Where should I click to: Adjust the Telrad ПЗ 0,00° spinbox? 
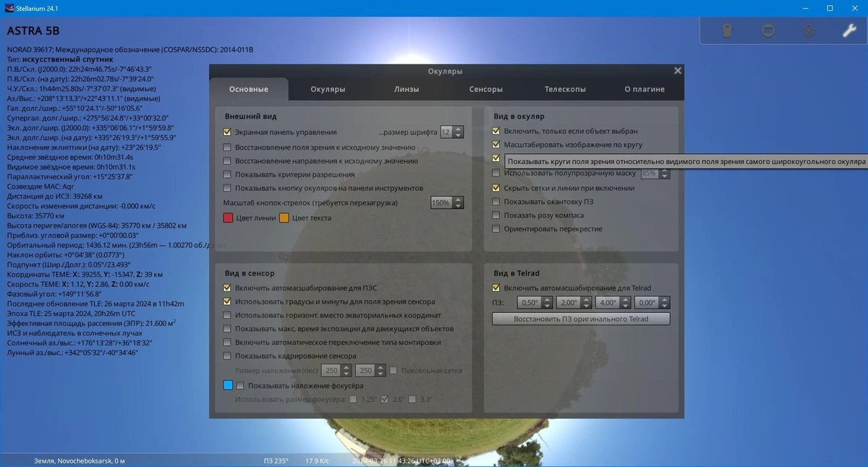tap(652, 303)
